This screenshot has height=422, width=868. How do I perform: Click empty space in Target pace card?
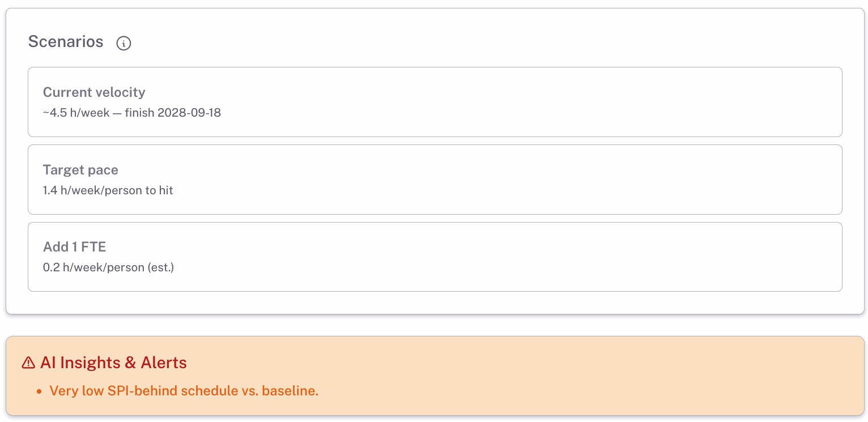point(510,180)
